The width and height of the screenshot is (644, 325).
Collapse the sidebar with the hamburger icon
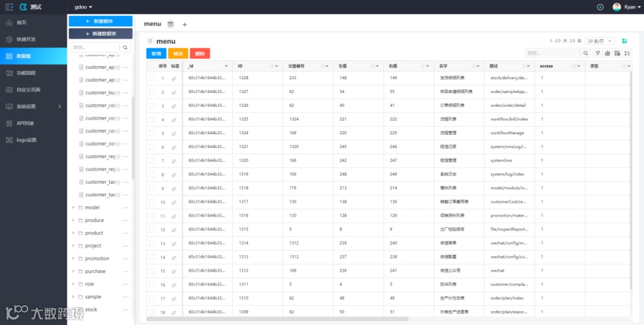[x=9, y=7]
